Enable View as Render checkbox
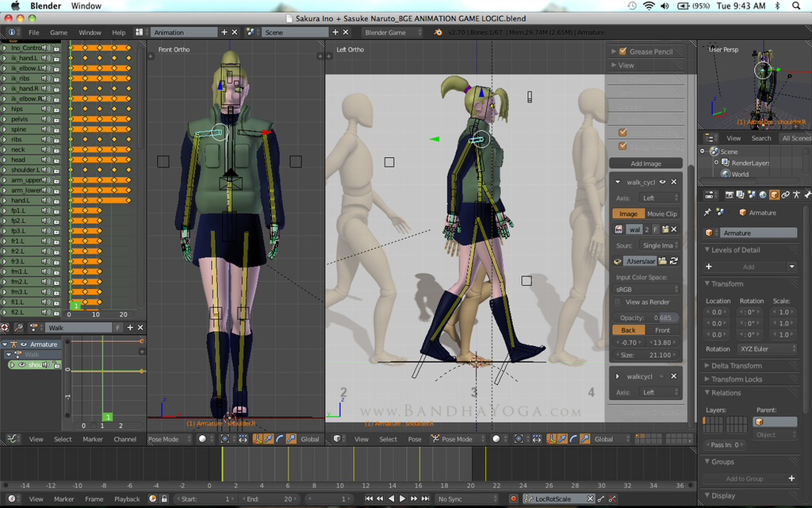The width and height of the screenshot is (812, 508). [x=617, y=302]
